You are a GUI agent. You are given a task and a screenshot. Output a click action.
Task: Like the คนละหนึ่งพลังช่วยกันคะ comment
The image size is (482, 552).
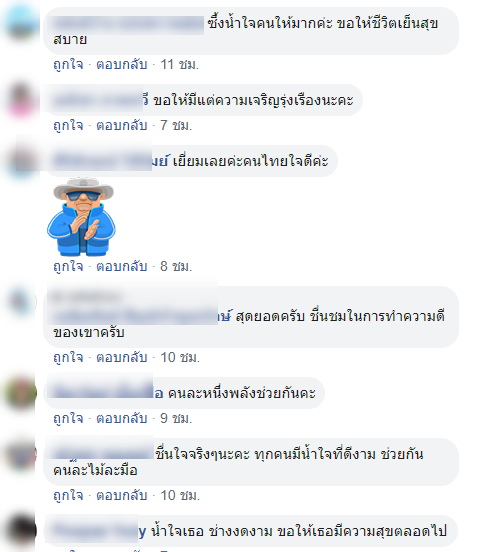(x=68, y=419)
